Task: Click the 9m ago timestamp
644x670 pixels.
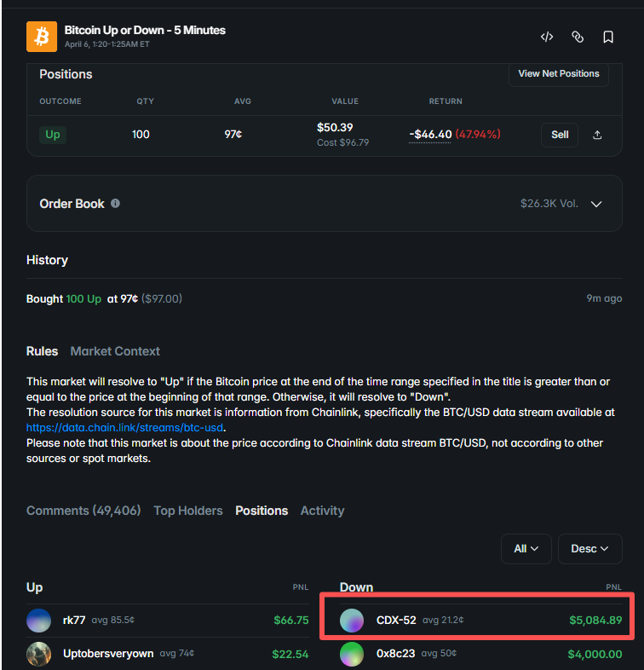Action: (x=604, y=298)
